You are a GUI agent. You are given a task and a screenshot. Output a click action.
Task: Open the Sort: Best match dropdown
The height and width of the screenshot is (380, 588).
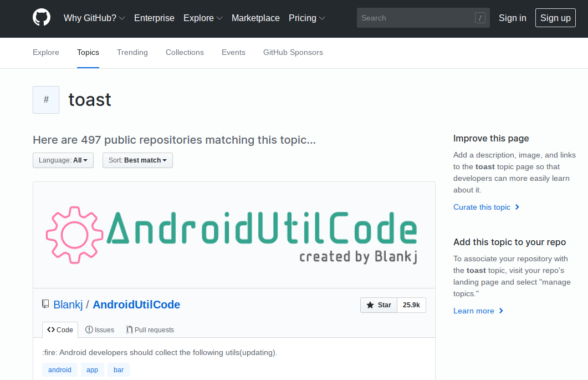pos(137,160)
